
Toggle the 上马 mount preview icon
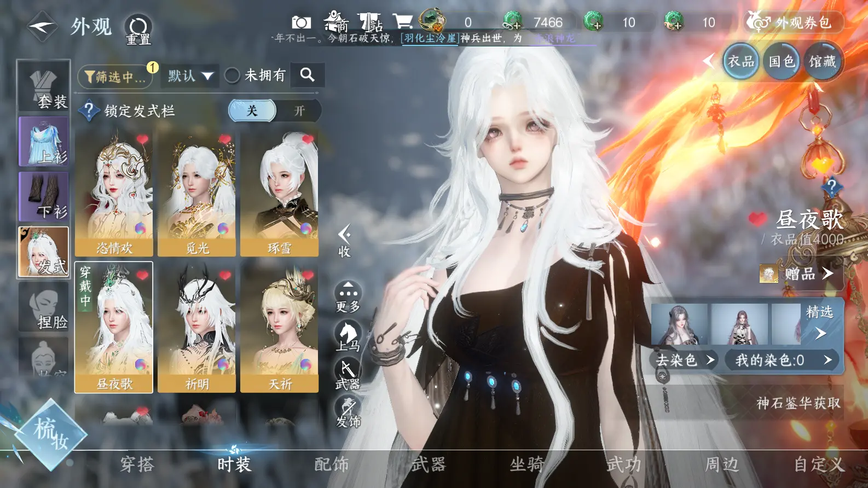tap(348, 336)
